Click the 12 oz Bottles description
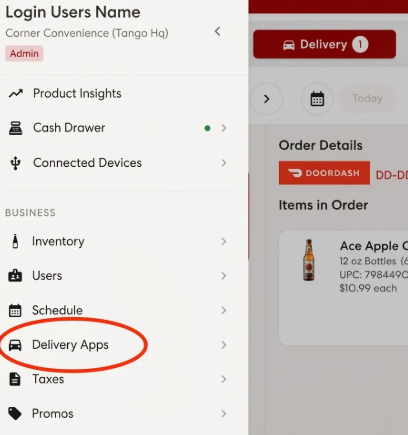The width and height of the screenshot is (408, 435). tap(374, 261)
